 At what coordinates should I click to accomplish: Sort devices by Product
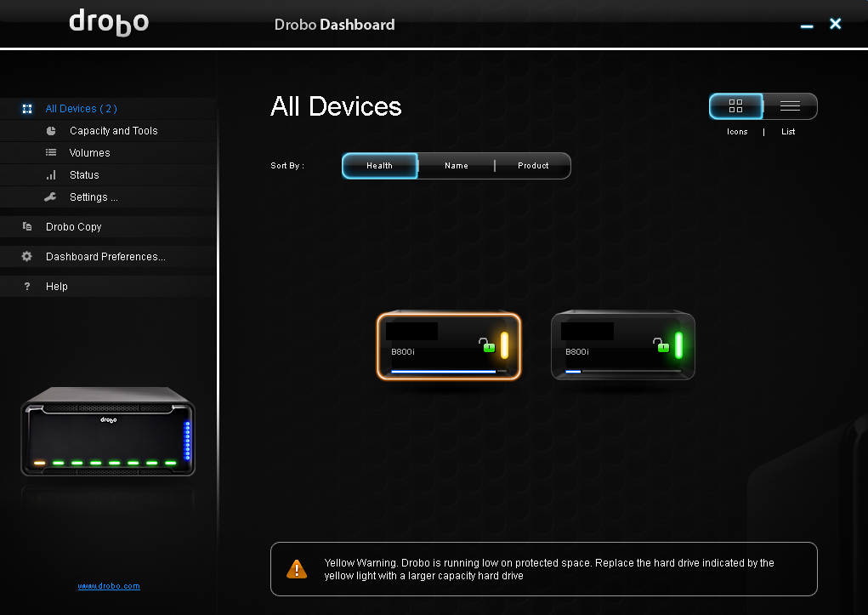[x=533, y=166]
